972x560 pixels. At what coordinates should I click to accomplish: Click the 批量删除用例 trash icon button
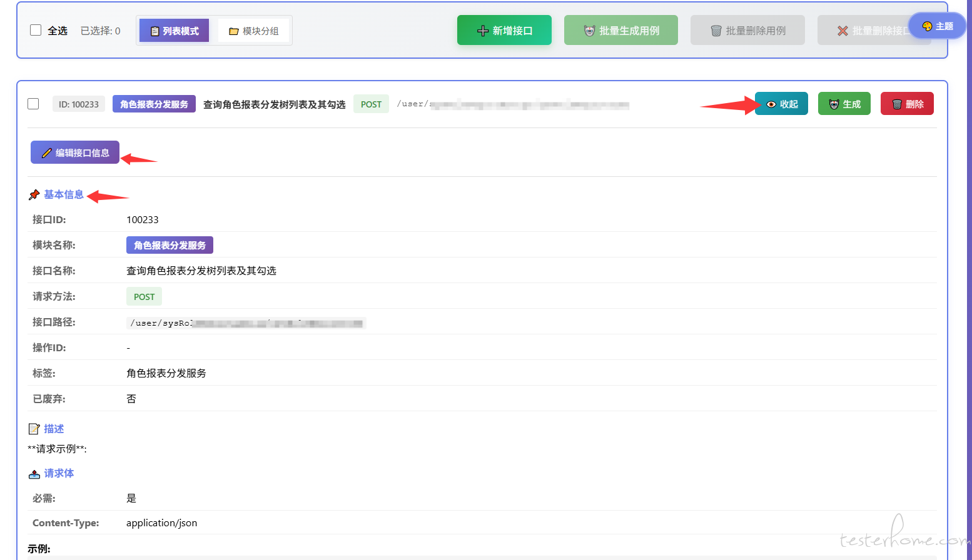(716, 31)
